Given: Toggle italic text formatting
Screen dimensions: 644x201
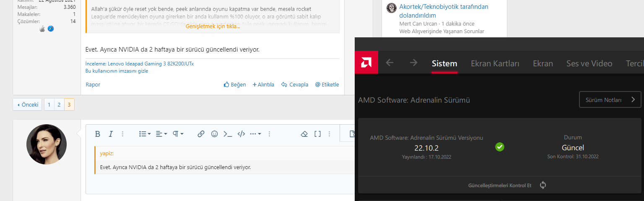Looking at the screenshot, I should 111,134.
